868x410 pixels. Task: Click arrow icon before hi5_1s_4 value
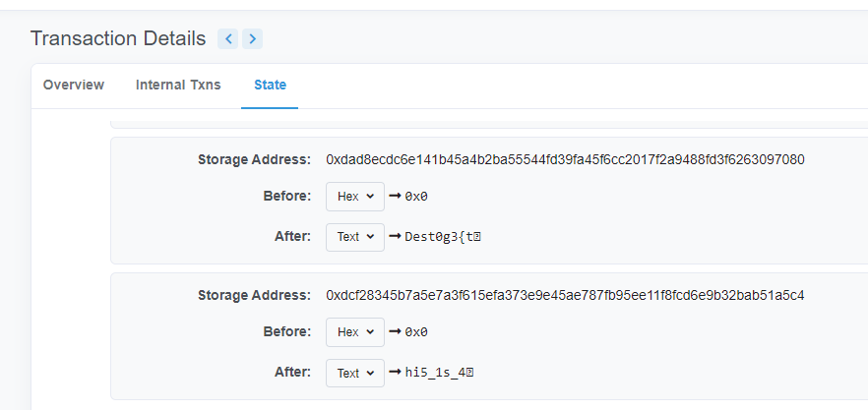pyautogui.click(x=395, y=372)
